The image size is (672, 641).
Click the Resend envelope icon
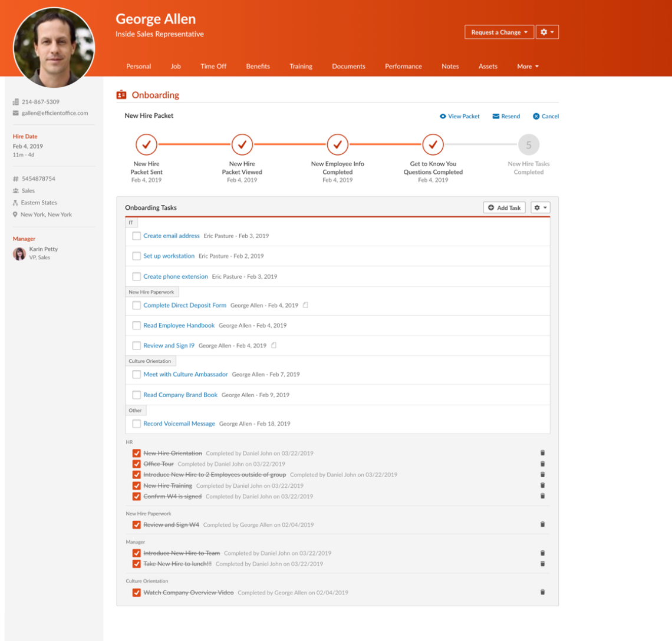(x=496, y=117)
